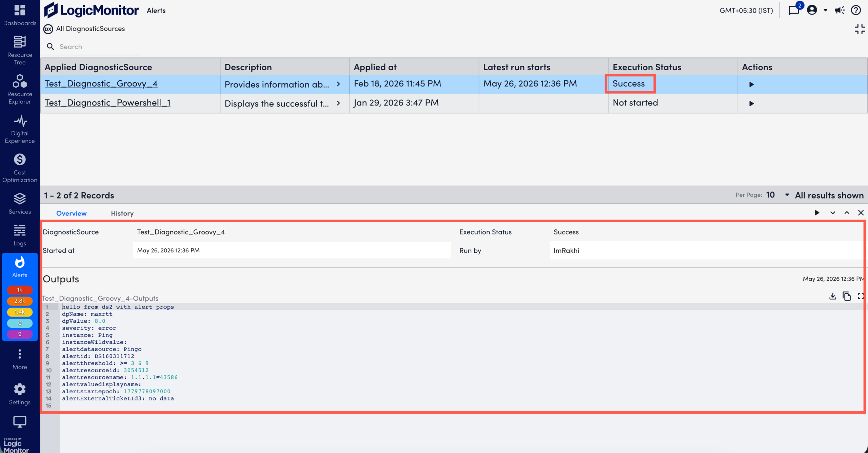Screen dimensions: 868x453
Task: Click the Run by ImRakhi field
Action: [x=707, y=250]
